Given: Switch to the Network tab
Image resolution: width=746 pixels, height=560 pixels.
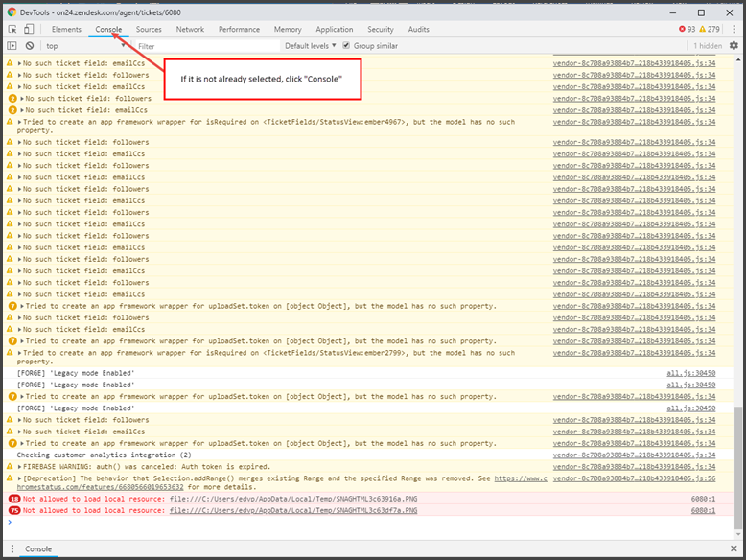Looking at the screenshot, I should coord(190,30).
